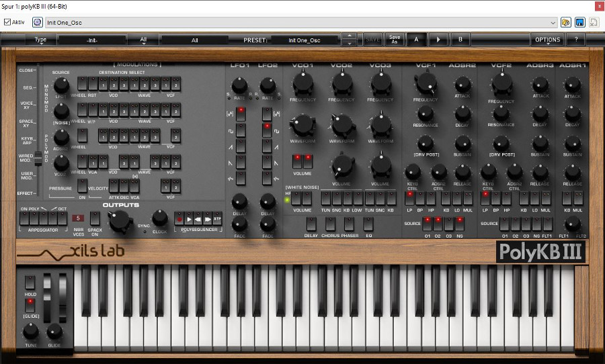This screenshot has height=364, width=605.
Task: Select LFO1 triangle waveform button
Action: pos(241,114)
